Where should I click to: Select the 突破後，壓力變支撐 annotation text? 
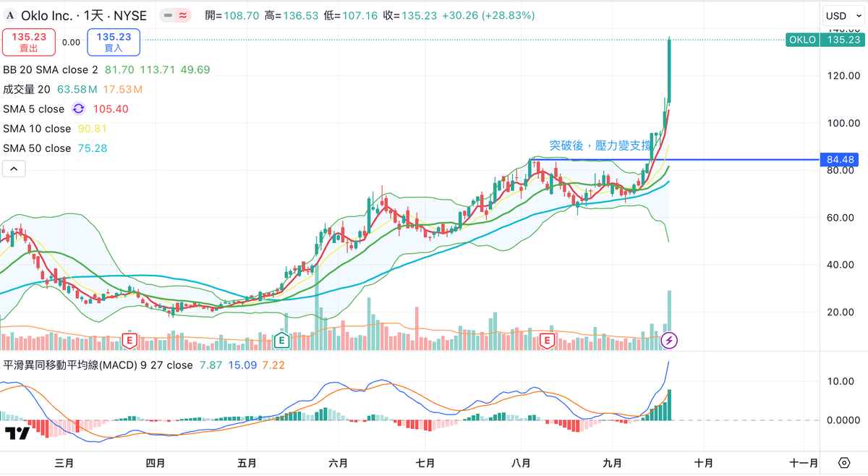pyautogui.click(x=601, y=145)
